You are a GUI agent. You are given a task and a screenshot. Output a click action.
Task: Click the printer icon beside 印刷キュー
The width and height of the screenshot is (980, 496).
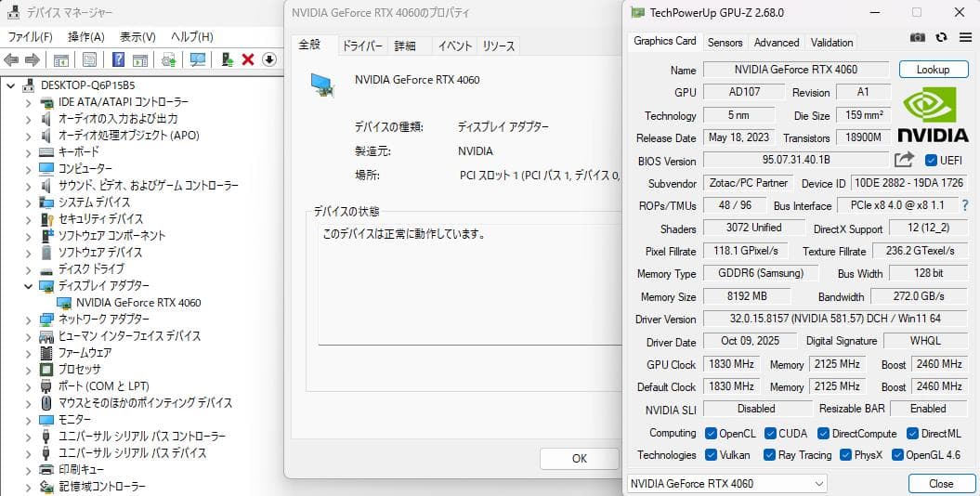point(46,469)
